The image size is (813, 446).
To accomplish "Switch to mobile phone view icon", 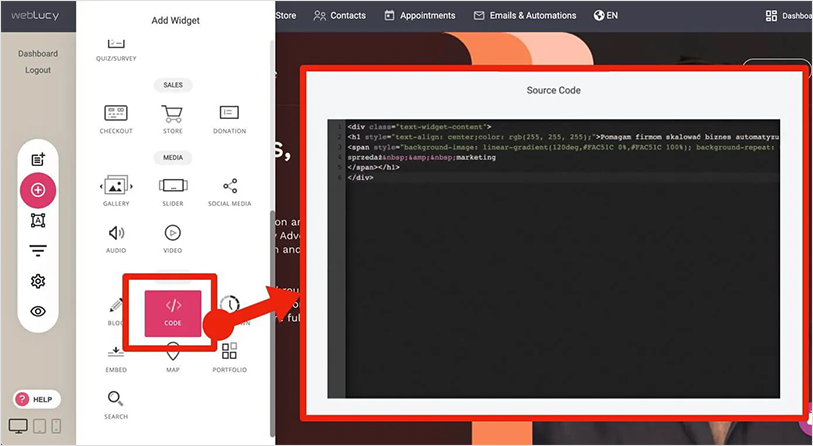I will tap(57, 426).
